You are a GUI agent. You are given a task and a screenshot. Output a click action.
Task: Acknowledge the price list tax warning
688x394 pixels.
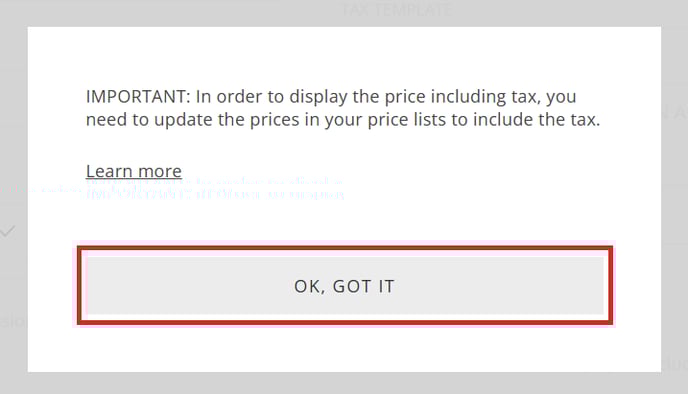click(345, 286)
